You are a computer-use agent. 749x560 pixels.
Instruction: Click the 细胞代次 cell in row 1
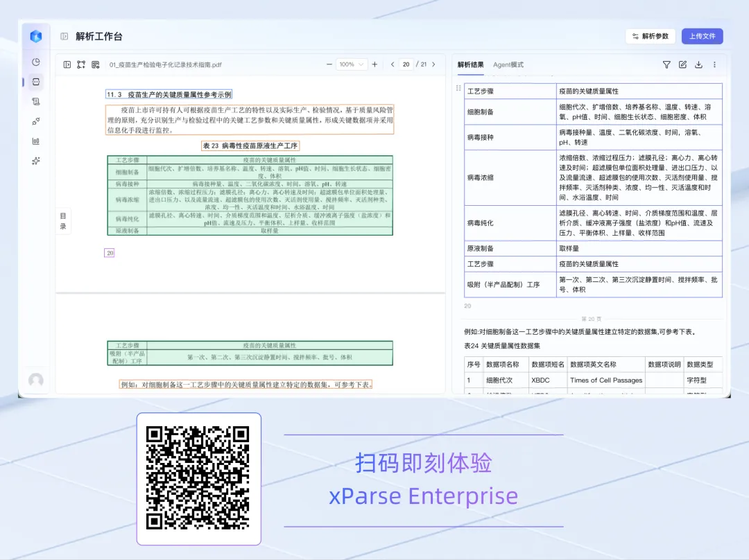[506, 380]
